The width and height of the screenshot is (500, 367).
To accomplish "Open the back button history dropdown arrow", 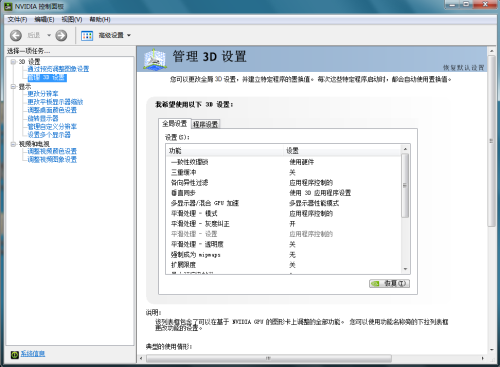I will click(49, 35).
